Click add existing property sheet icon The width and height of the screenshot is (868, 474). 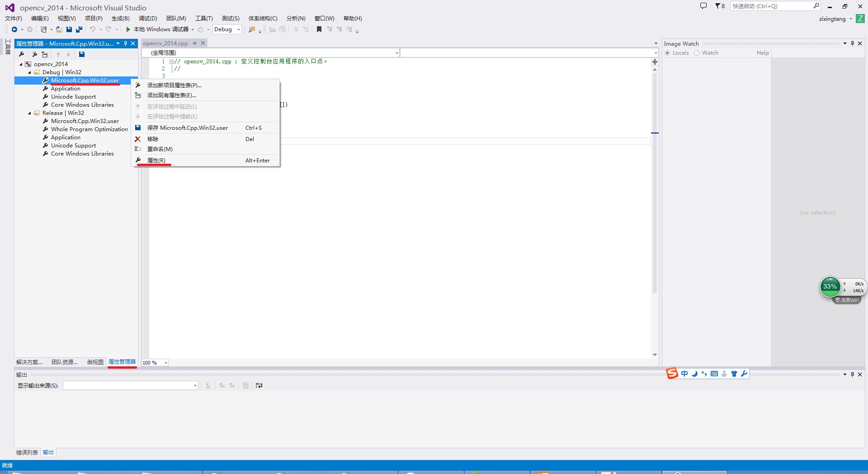45,54
